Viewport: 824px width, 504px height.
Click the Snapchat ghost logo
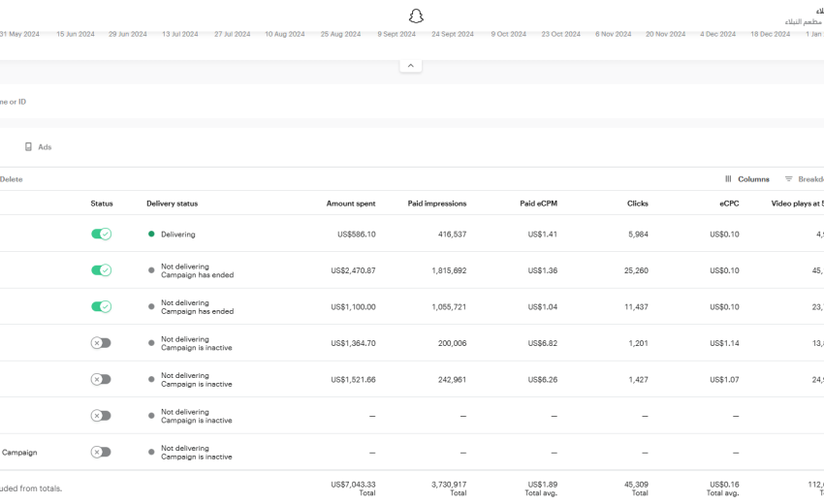[416, 16]
